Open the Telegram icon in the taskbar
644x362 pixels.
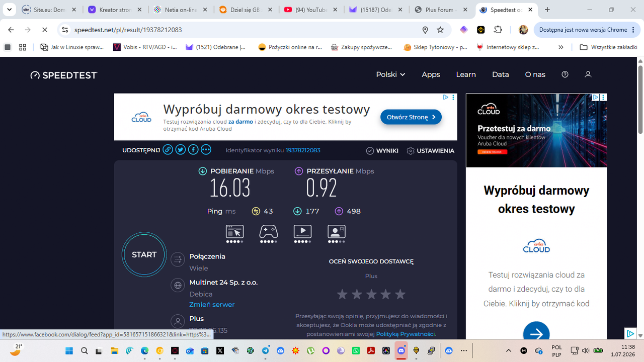[x=265, y=350]
